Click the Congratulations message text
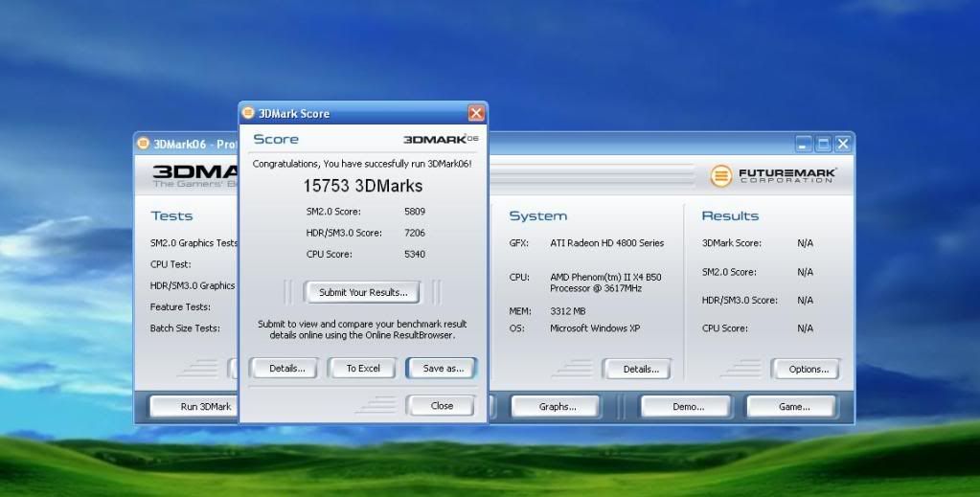The image size is (980, 497). pyautogui.click(x=362, y=164)
